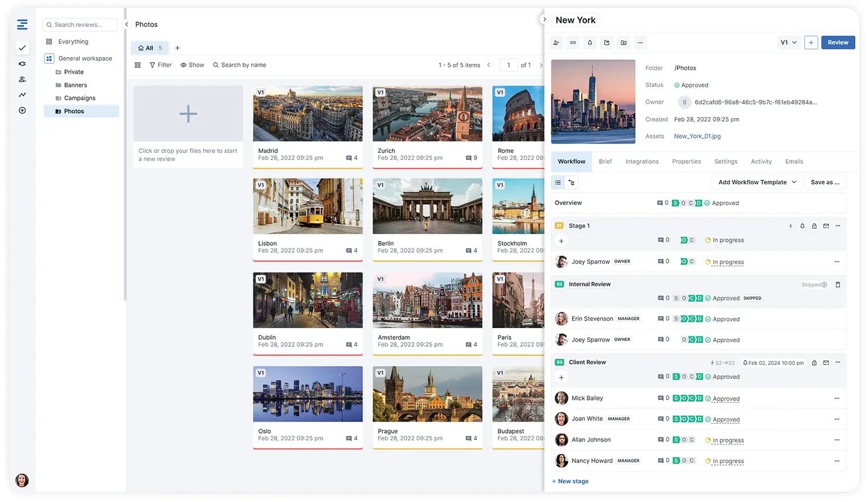Open analytics icon in left sidebar
Viewport: 868px width, 502px height.
[x=22, y=95]
